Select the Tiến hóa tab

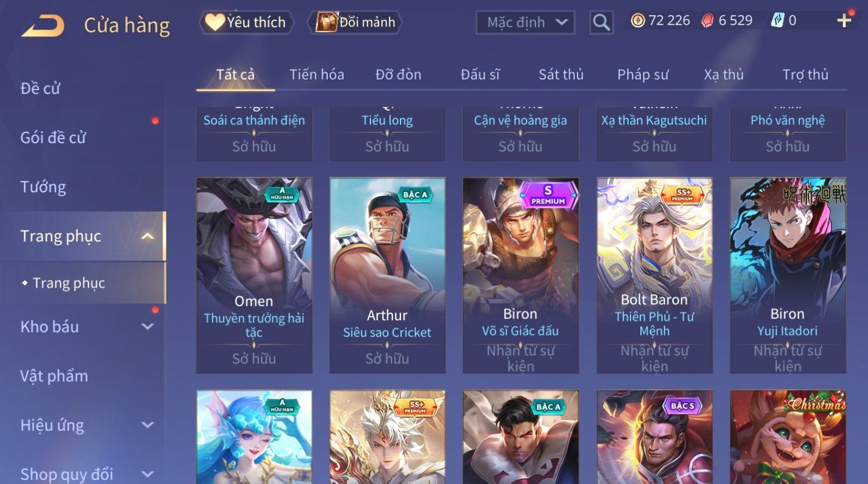317,75
